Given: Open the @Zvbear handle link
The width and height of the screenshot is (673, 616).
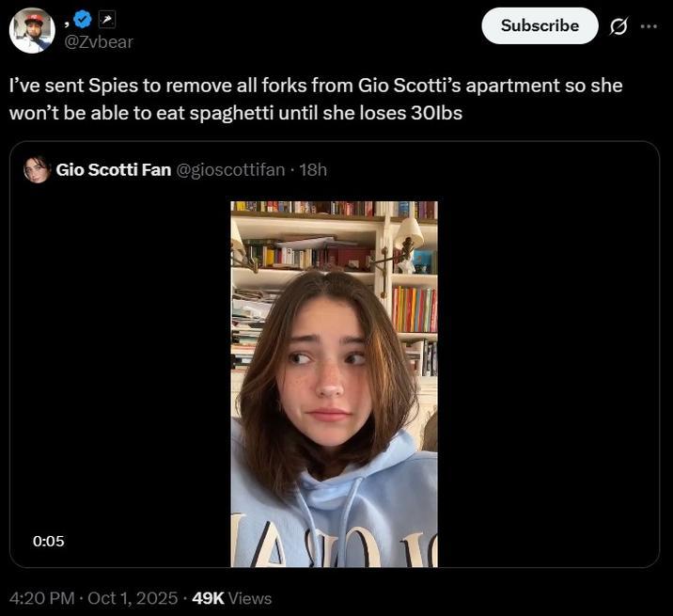Looking at the screenshot, I should point(98,42).
